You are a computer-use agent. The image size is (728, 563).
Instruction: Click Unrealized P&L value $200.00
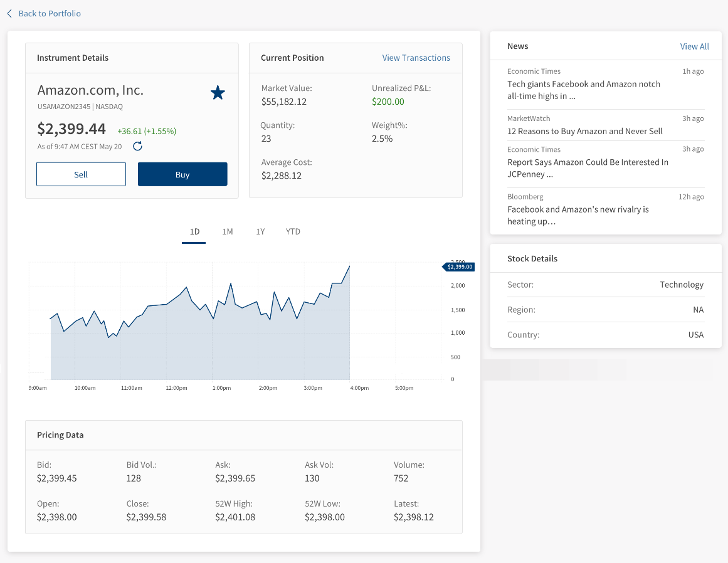point(388,102)
